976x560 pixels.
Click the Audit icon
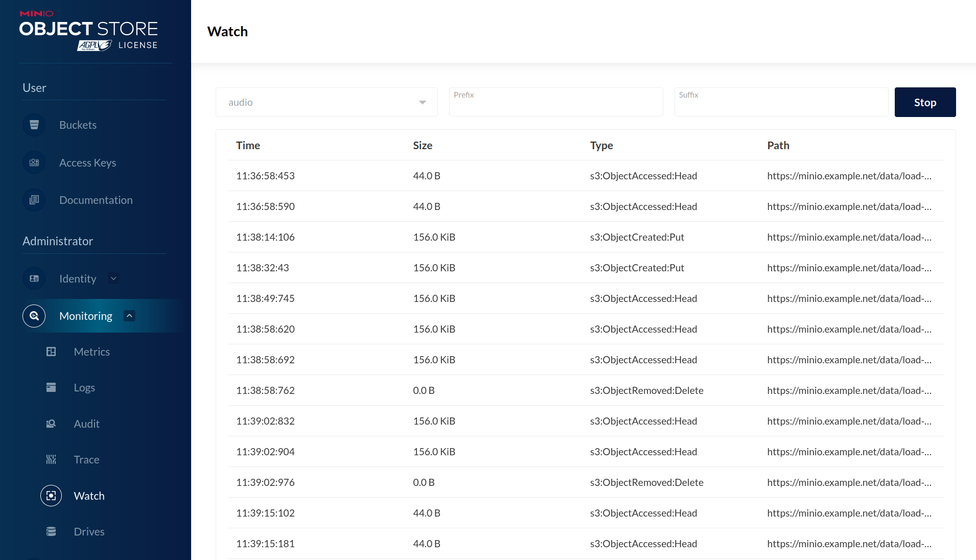(x=51, y=424)
